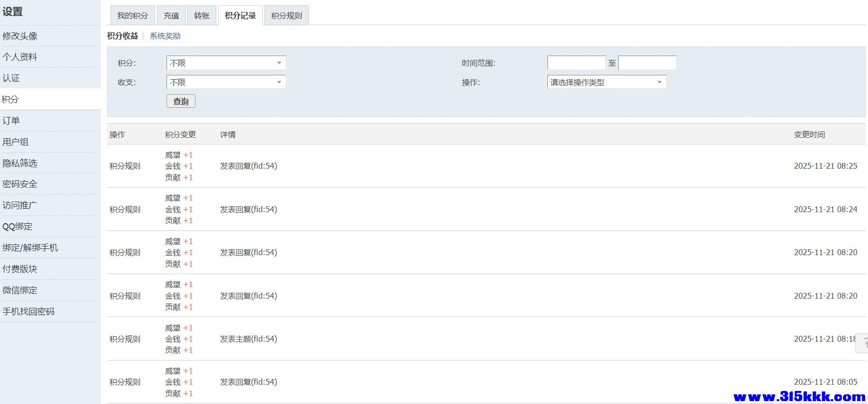Open the 系统奖励 link
868x404 pixels.
[x=165, y=36]
